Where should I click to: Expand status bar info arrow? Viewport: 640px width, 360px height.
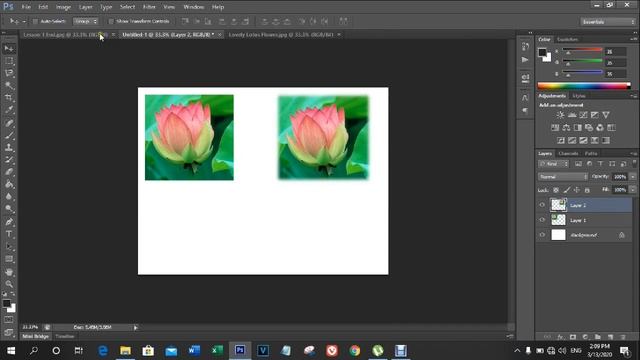pyautogui.click(x=136, y=327)
